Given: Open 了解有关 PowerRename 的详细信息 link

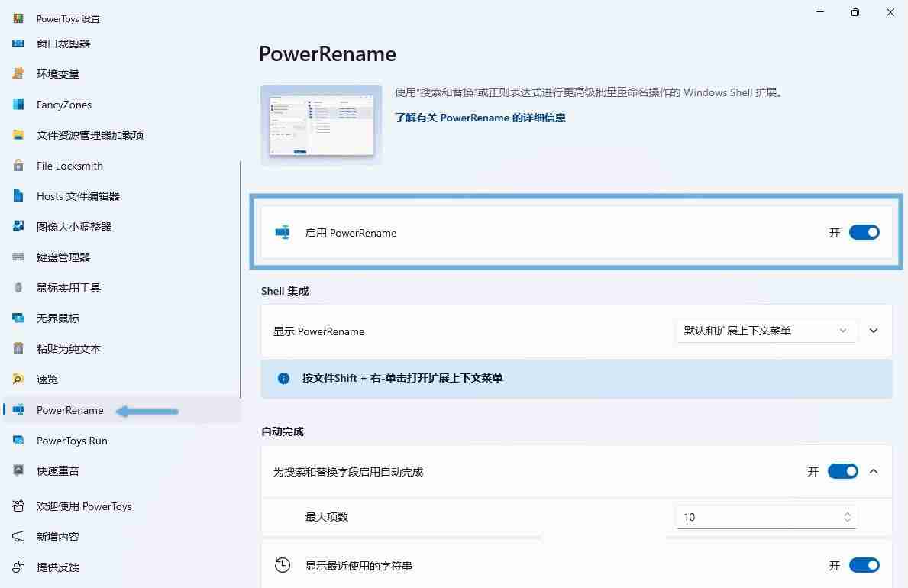Looking at the screenshot, I should (x=480, y=118).
